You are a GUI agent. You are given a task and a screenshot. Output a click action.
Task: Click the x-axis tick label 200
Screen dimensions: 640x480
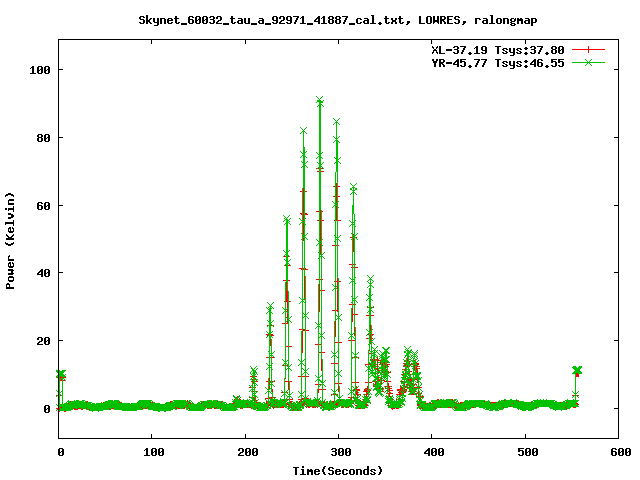coord(248,452)
